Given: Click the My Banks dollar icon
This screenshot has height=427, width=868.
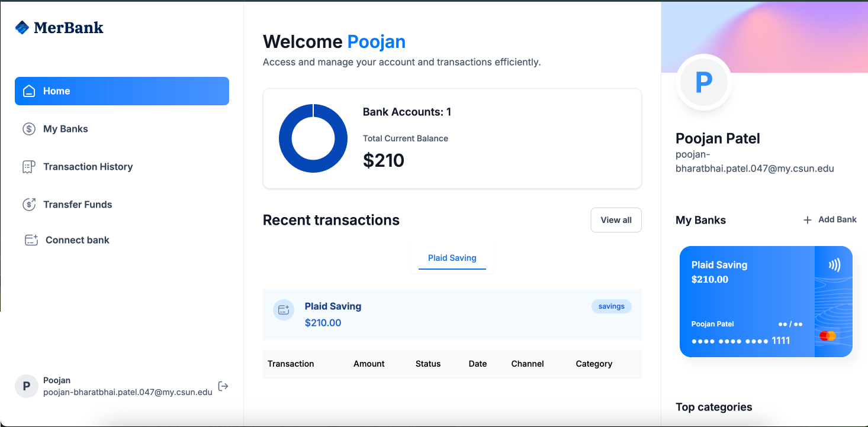Looking at the screenshot, I should [x=28, y=128].
